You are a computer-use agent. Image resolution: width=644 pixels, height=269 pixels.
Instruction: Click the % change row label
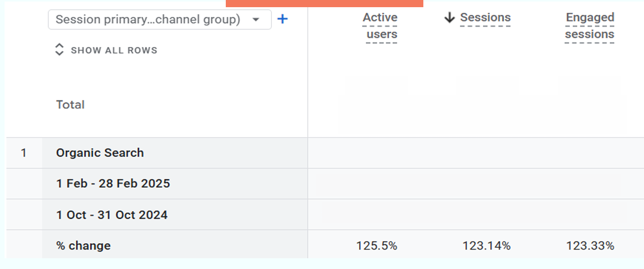coord(83,245)
